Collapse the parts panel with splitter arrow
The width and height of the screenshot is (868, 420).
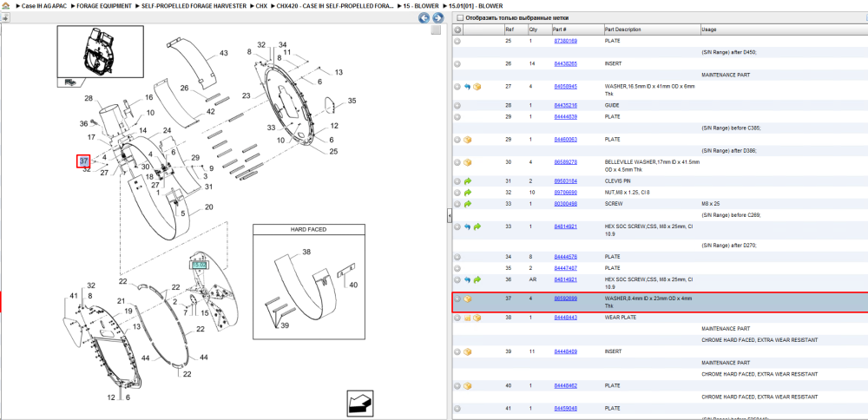450,216
